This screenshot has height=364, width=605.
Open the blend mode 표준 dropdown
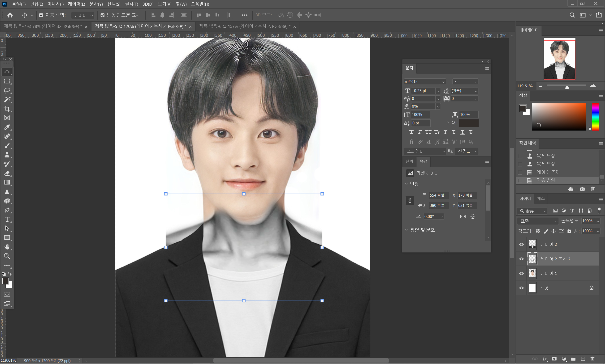[538, 221]
